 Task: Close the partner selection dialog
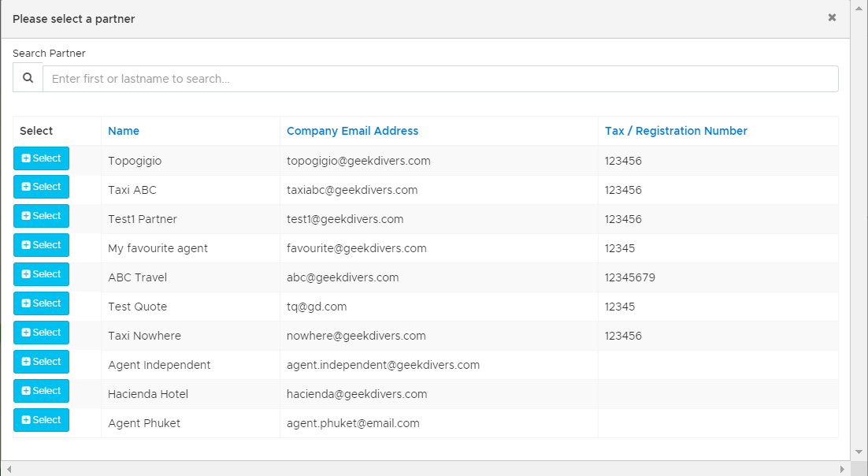tap(832, 18)
